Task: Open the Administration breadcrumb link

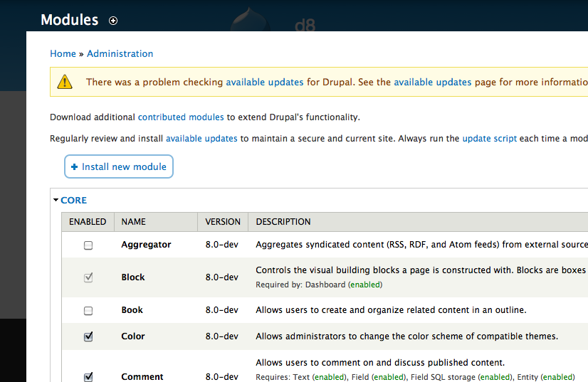Action: click(120, 53)
